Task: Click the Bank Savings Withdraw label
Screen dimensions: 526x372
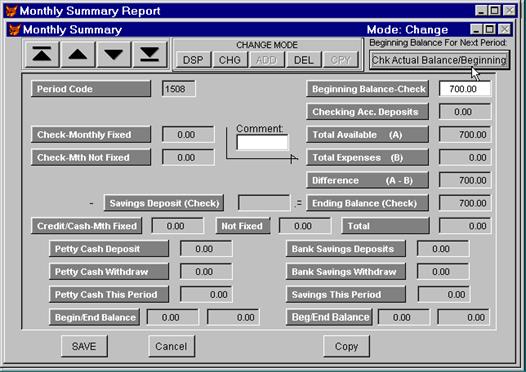Action: click(x=346, y=272)
